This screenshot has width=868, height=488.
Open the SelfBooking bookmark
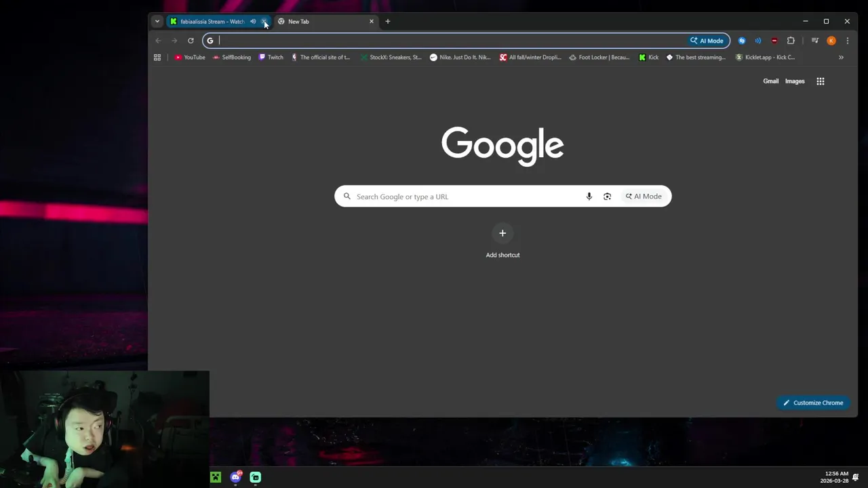point(232,58)
